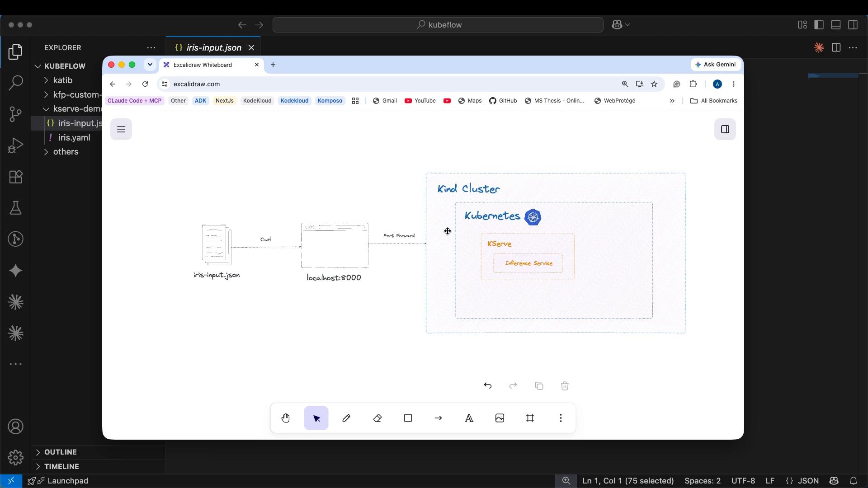Select the Frame tool

coord(530,418)
